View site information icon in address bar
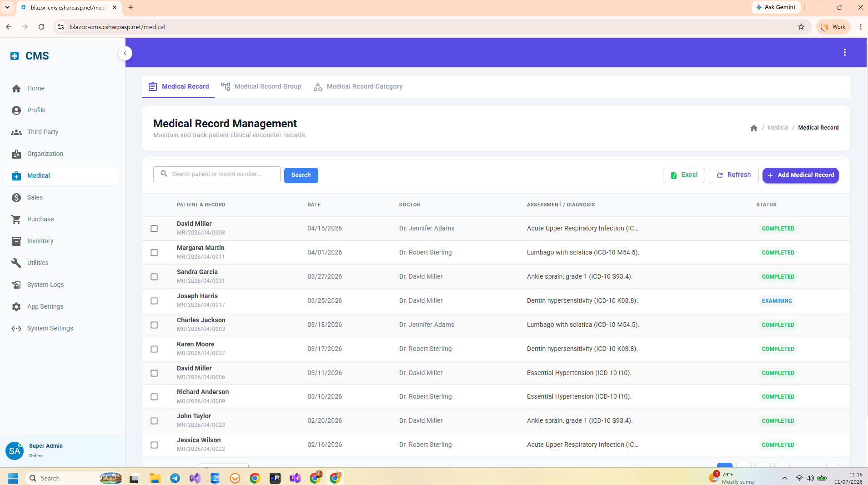868x485 pixels. [61, 27]
